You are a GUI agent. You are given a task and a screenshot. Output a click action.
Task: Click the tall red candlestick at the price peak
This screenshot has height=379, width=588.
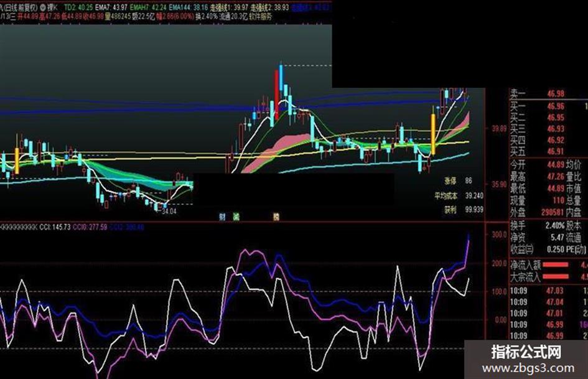(x=276, y=95)
